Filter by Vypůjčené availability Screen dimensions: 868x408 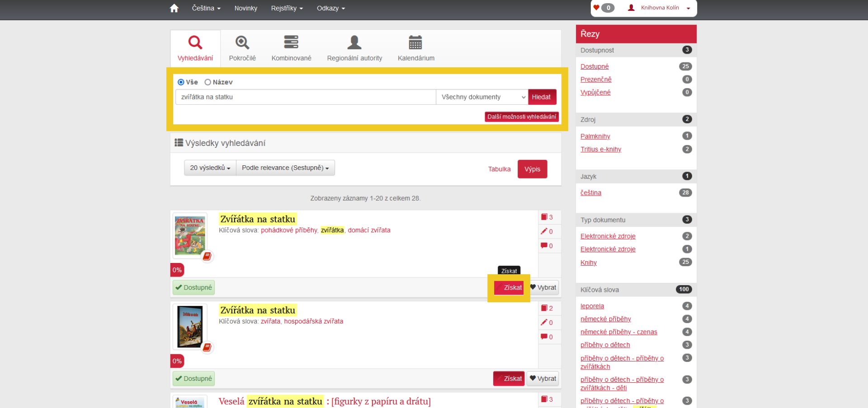595,93
